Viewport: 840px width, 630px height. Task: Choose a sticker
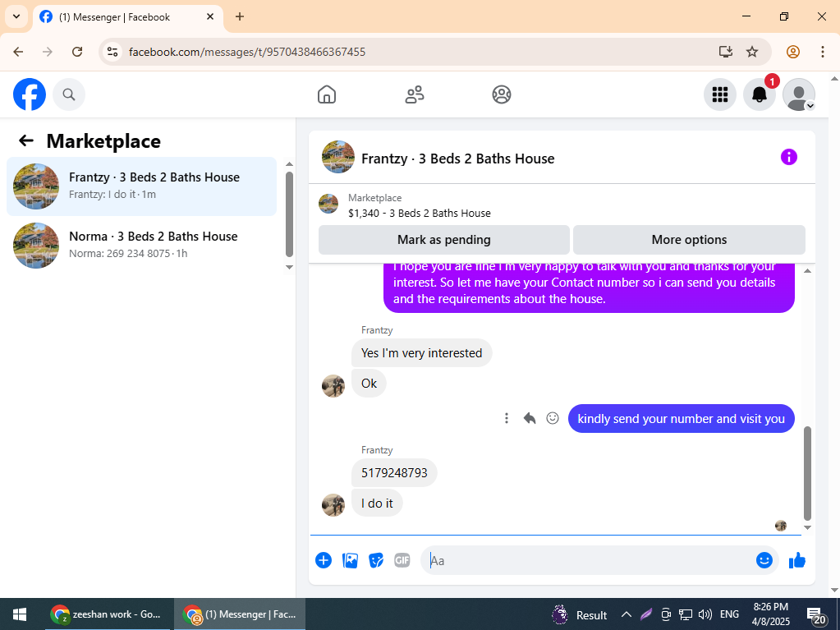(376, 560)
